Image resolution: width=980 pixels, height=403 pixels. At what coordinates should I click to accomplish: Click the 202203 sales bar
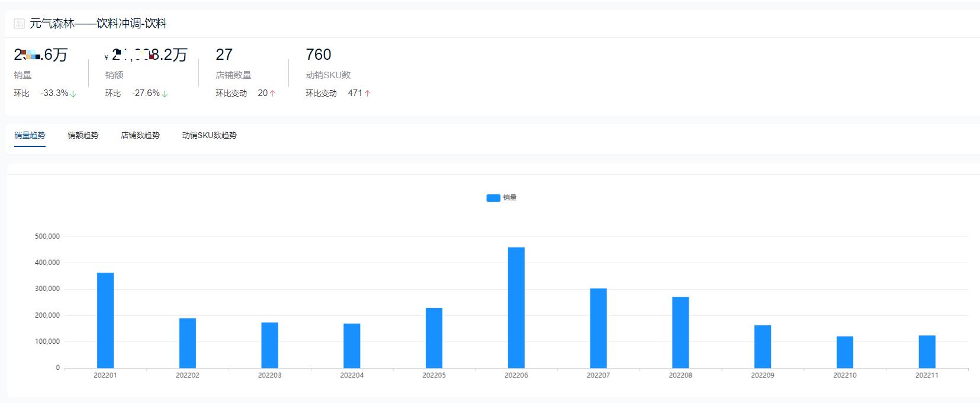[x=269, y=346]
